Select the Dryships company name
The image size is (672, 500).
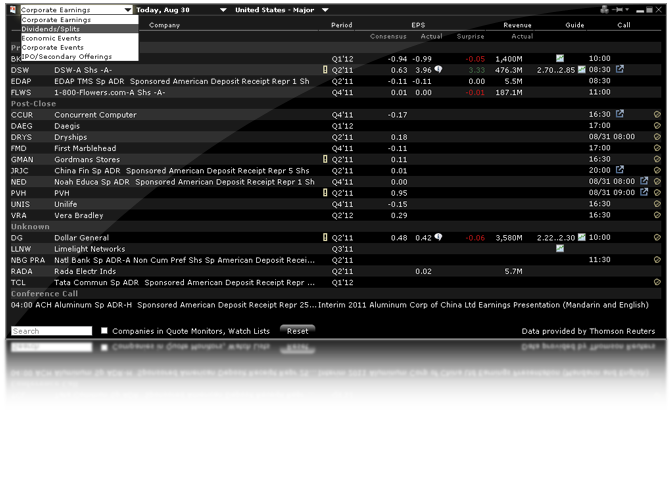71,137
